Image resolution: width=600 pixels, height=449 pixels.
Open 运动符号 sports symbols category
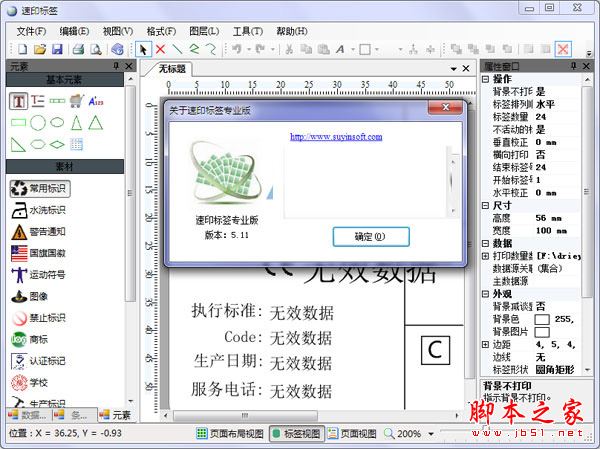[x=39, y=274]
